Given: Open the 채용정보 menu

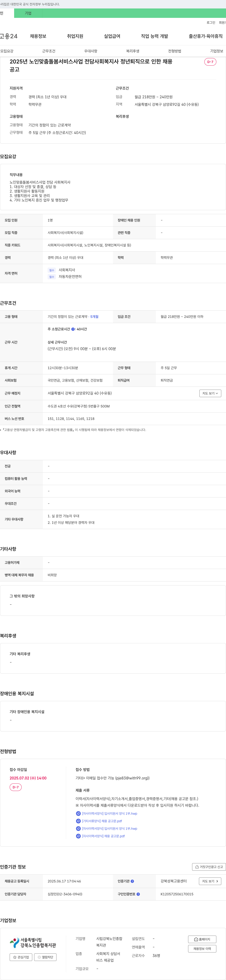Looking at the screenshot, I should click(x=38, y=36).
